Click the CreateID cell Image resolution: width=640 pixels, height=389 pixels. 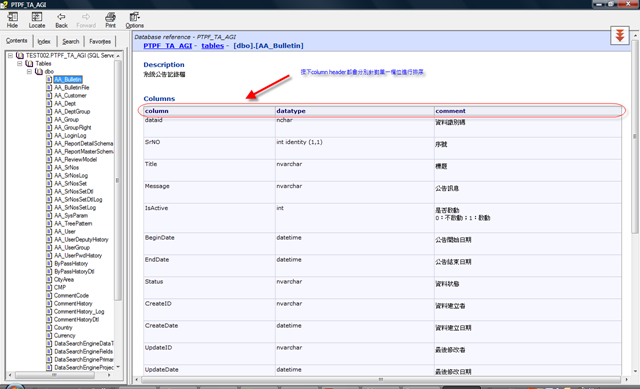click(x=209, y=310)
